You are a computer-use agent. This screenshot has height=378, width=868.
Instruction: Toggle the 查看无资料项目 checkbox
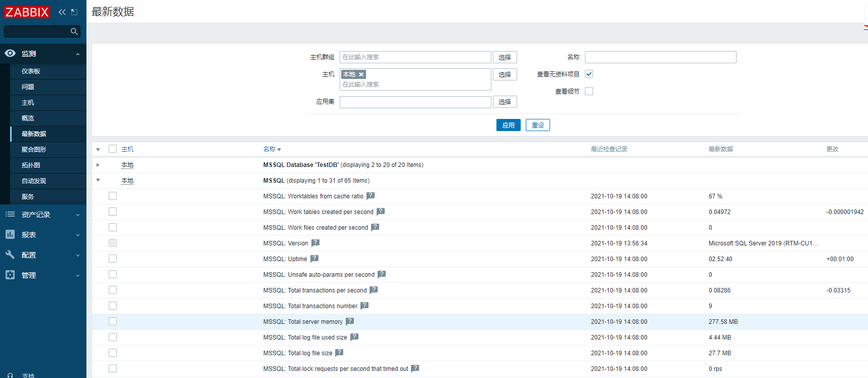click(x=589, y=74)
